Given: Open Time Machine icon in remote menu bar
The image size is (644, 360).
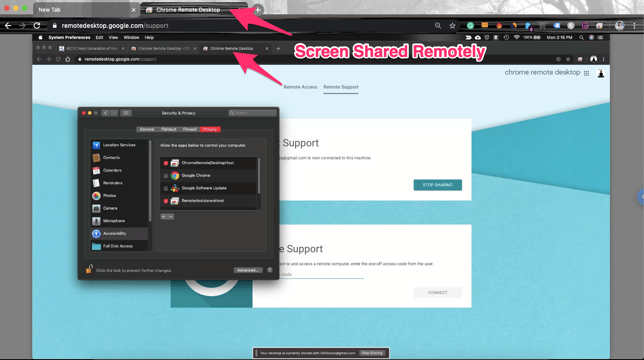Looking at the screenshot, I should pyautogui.click(x=506, y=37).
